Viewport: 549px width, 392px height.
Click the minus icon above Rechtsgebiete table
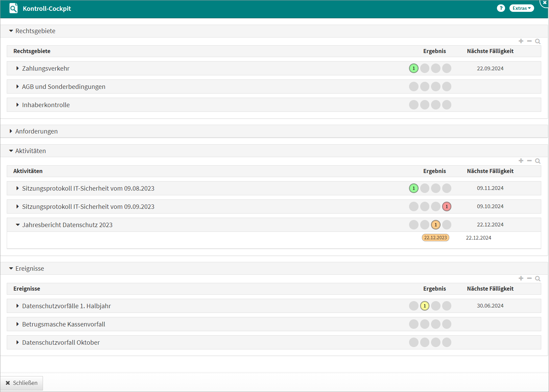[x=529, y=41]
